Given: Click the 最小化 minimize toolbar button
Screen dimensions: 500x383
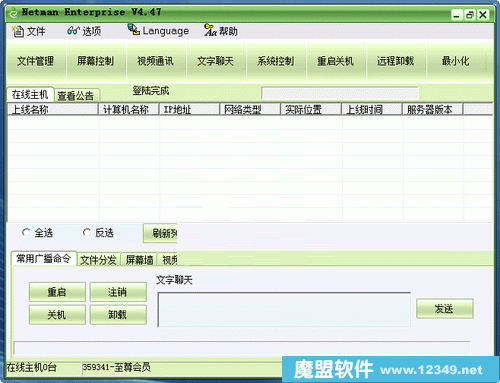Looking at the screenshot, I should click(x=456, y=61).
